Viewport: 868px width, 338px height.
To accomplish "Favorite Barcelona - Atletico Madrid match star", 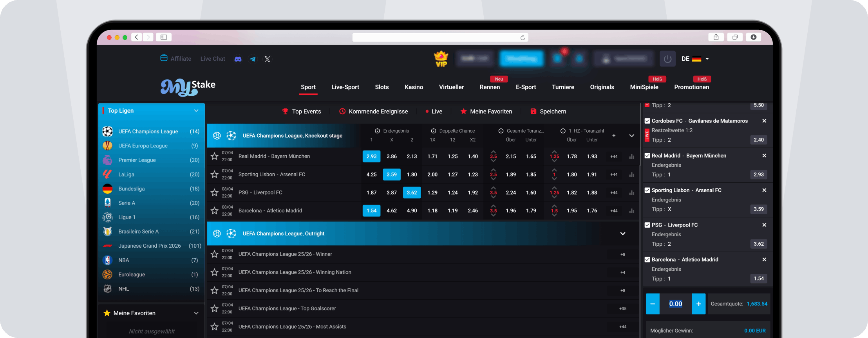I will [214, 211].
